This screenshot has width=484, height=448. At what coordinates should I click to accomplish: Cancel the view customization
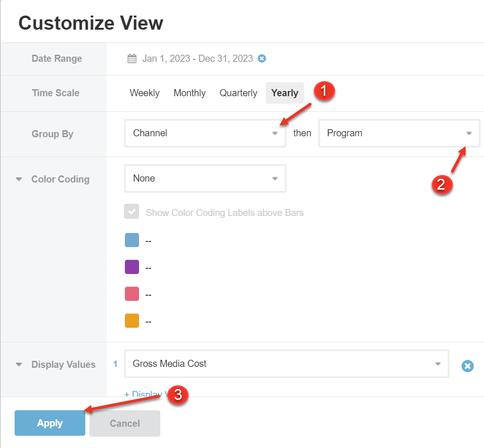click(124, 423)
